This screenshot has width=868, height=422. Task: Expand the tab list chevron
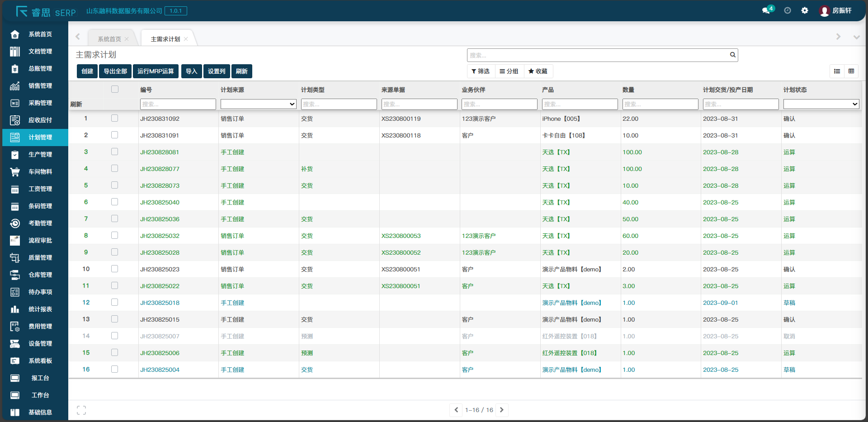pos(856,37)
